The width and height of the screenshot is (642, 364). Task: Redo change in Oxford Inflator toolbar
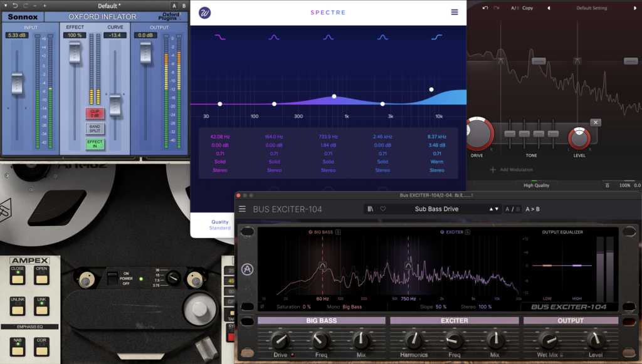pos(25,6)
